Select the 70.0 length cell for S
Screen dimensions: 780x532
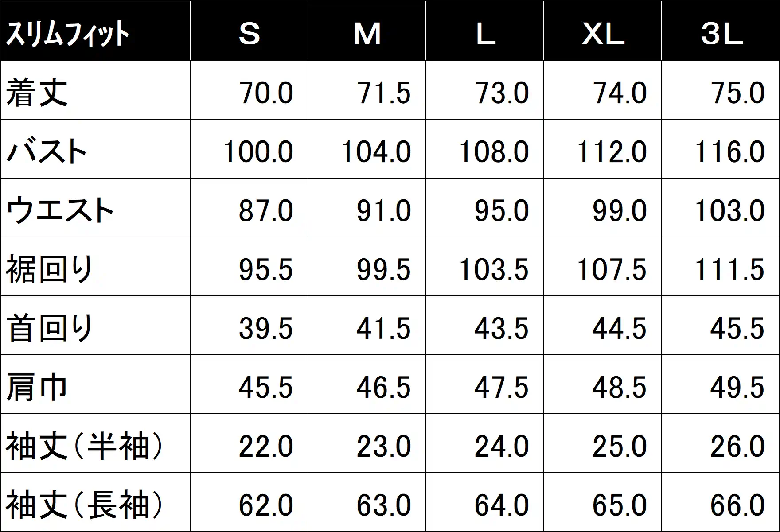249,90
